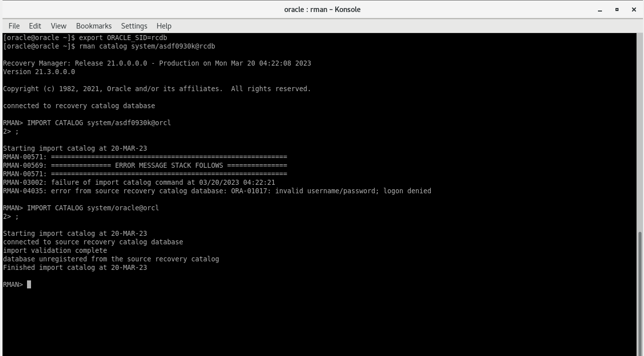Click the RMAN-03002 failure message
The height and width of the screenshot is (356, 644).
pos(139,182)
